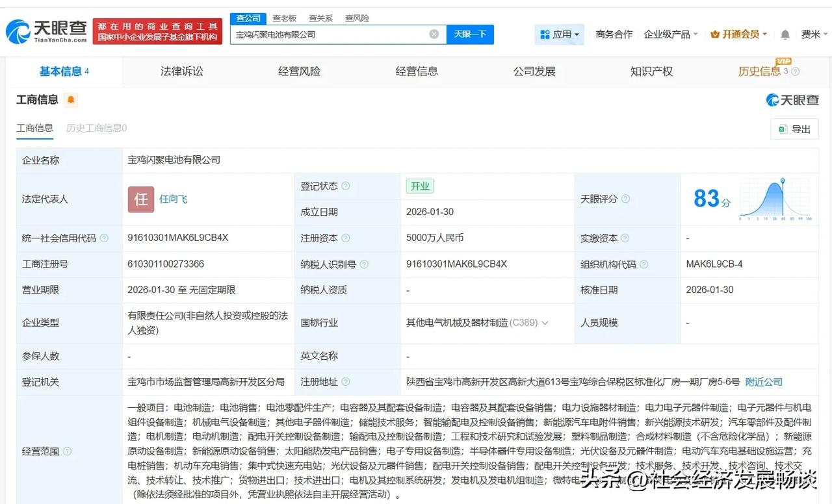The image size is (832, 504).
Task: Open the notification bell icon
Action: click(785, 34)
